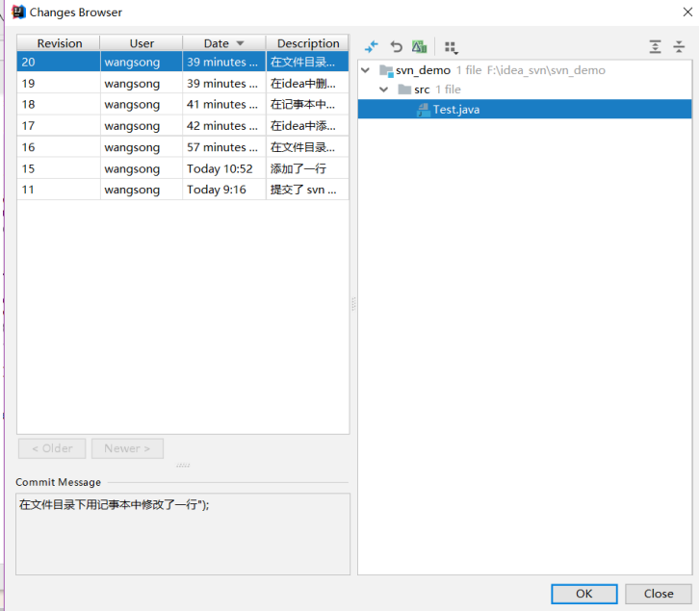Click inside the Commit Message text area
The height and width of the screenshot is (611, 700).
tap(183, 534)
